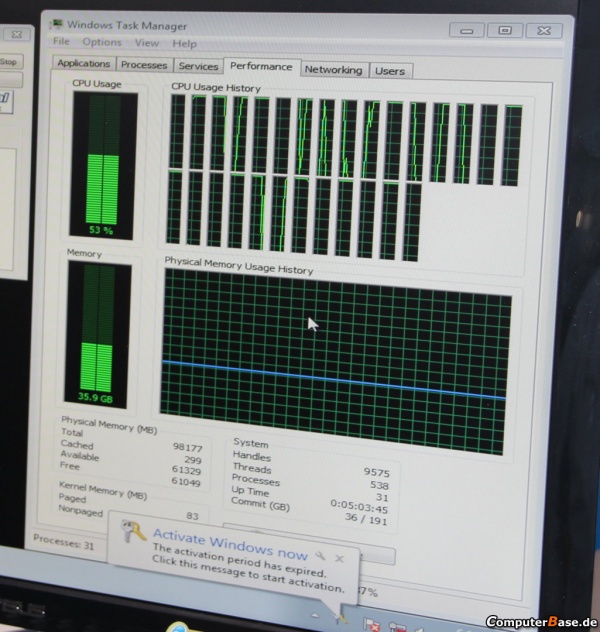Click the Up Time value 0:05:03:45

tap(359, 507)
